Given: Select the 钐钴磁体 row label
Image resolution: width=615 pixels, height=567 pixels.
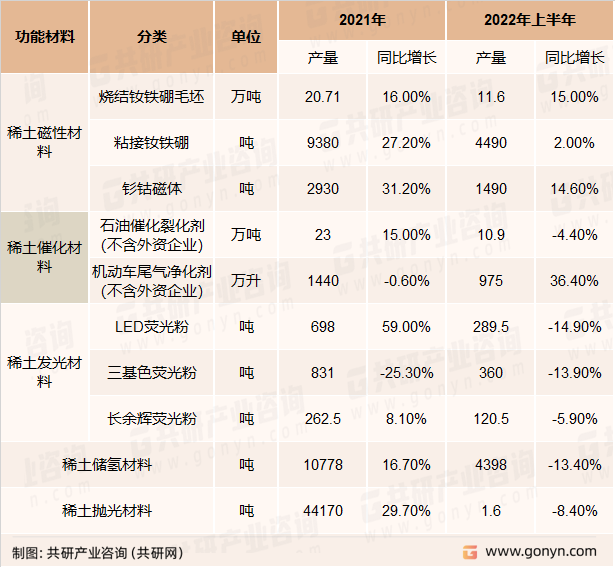Looking at the screenshot, I should pos(151,189).
